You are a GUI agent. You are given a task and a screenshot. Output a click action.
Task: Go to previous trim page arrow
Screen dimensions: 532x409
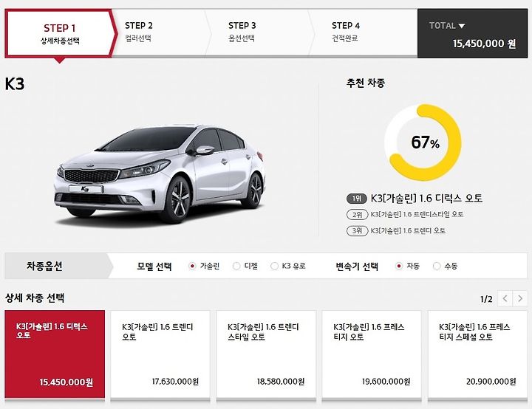tap(505, 299)
